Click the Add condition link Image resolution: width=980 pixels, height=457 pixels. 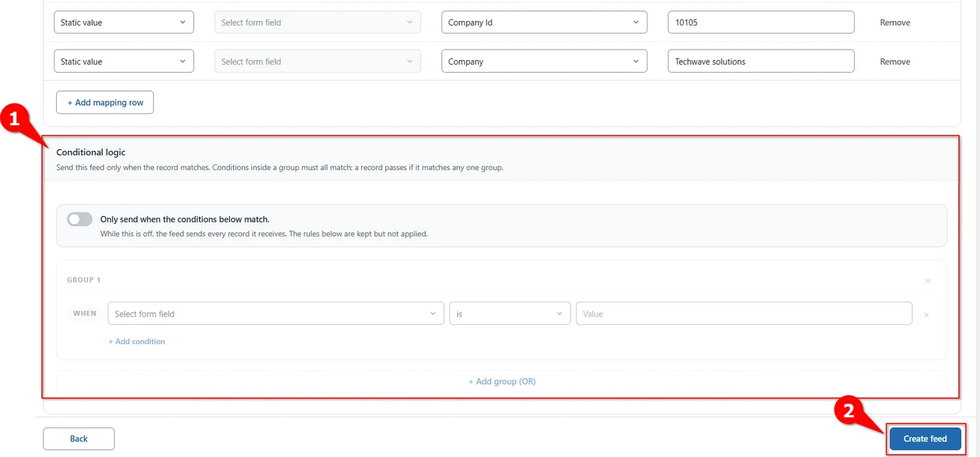[136, 342]
